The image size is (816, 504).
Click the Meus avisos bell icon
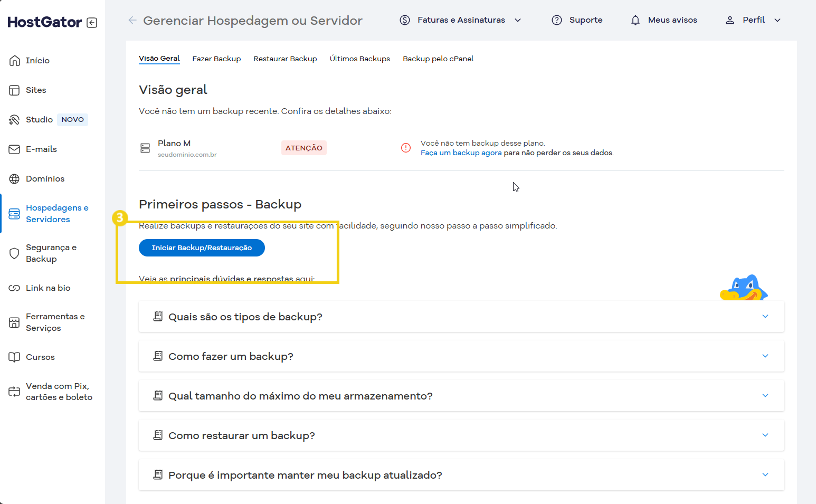[x=635, y=20]
